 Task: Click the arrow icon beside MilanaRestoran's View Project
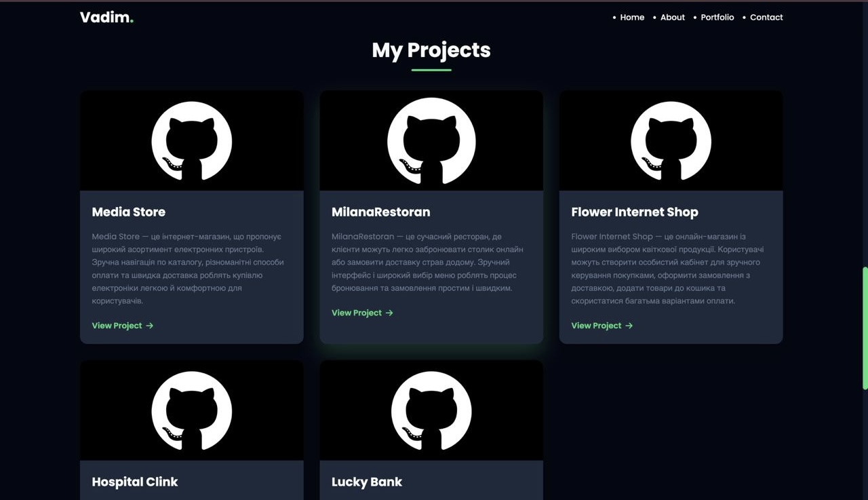pos(389,313)
